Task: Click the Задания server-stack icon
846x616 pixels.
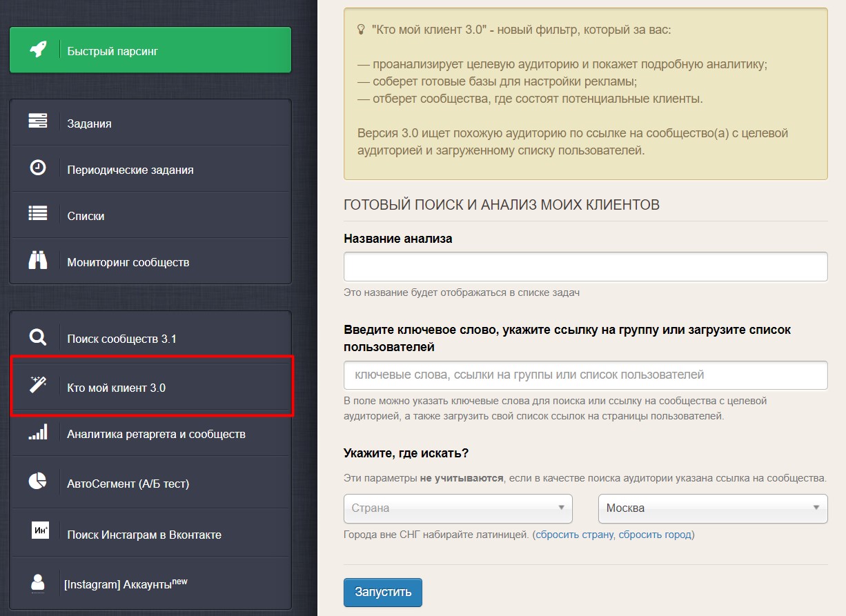Action: click(x=38, y=122)
